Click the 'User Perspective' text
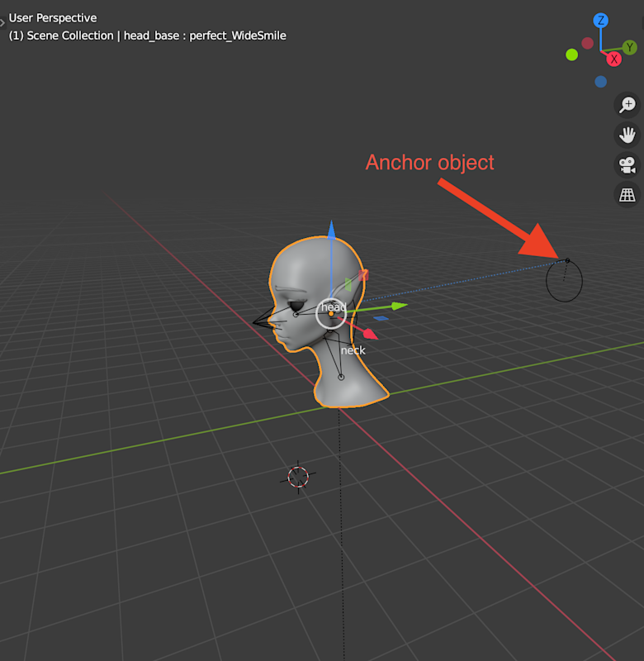The width and height of the screenshot is (644, 661). click(x=53, y=17)
